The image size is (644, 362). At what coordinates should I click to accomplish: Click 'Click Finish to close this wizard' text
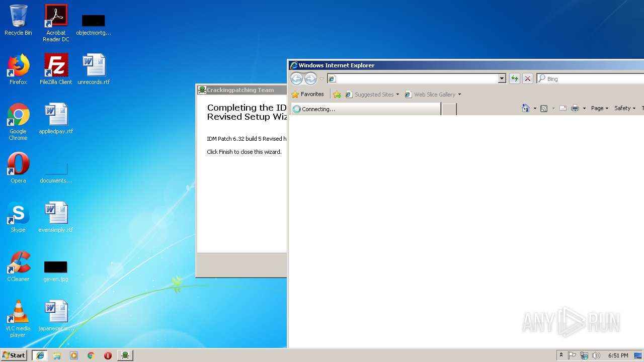tap(244, 152)
